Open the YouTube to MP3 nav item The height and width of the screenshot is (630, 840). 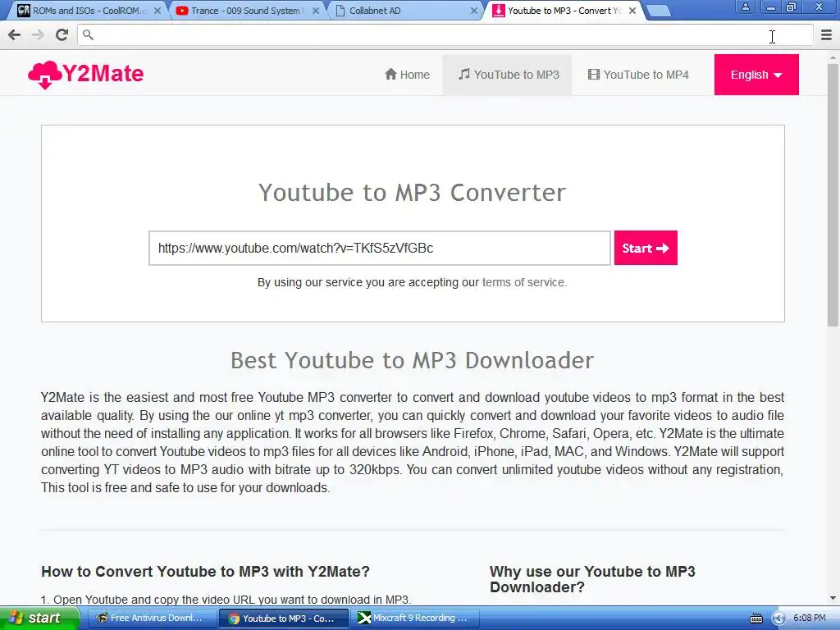coord(508,75)
